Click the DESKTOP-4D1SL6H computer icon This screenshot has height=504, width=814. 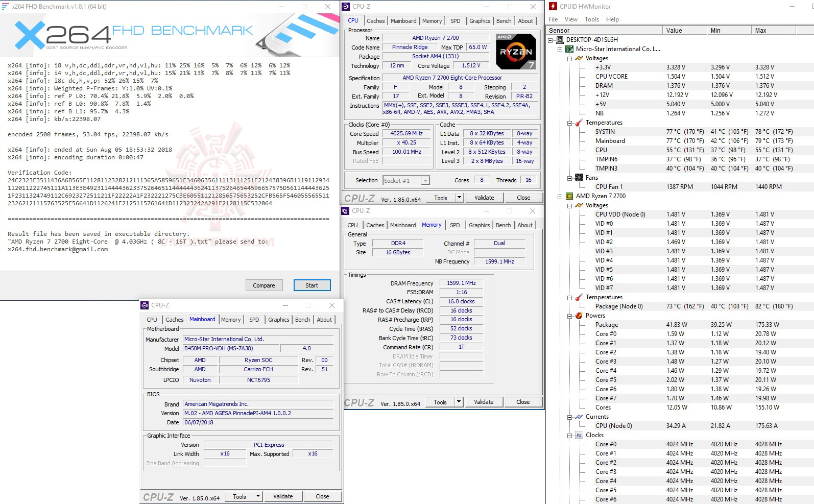[x=560, y=40]
